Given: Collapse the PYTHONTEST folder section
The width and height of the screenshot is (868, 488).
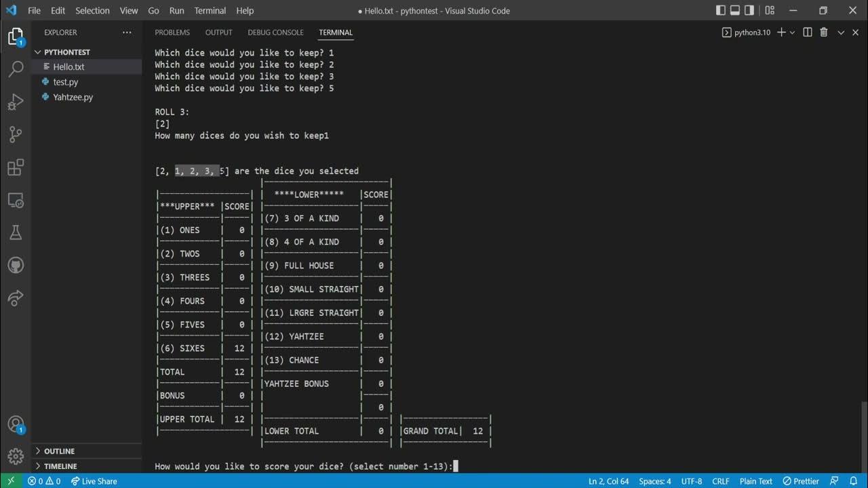Looking at the screenshot, I should coord(87,52).
